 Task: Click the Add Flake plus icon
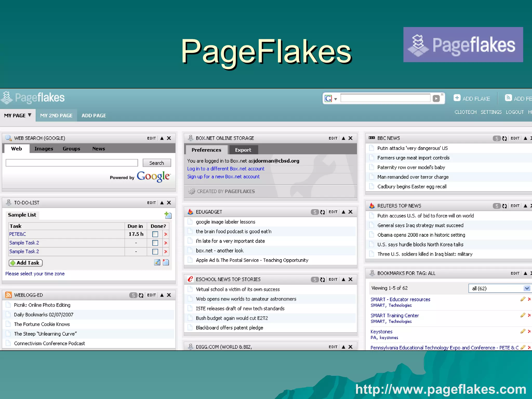click(457, 98)
